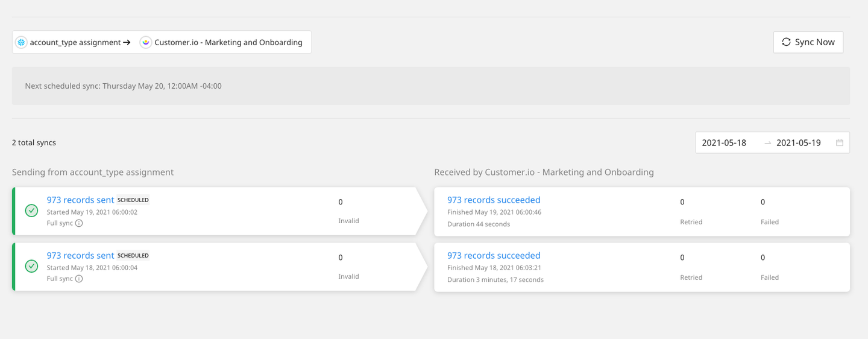Viewport: 868px width, 339px height.
Task: Click the info icon beside May 18 Full sync
Action: [79, 279]
